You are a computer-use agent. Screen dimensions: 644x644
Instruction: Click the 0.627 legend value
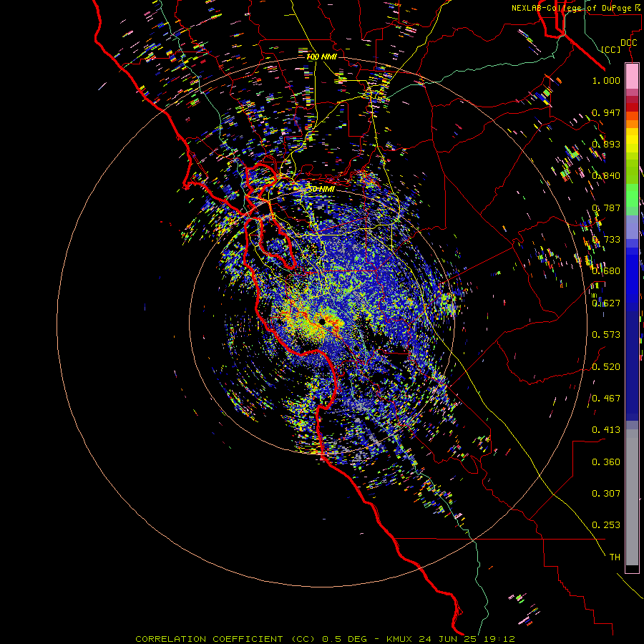click(606, 303)
